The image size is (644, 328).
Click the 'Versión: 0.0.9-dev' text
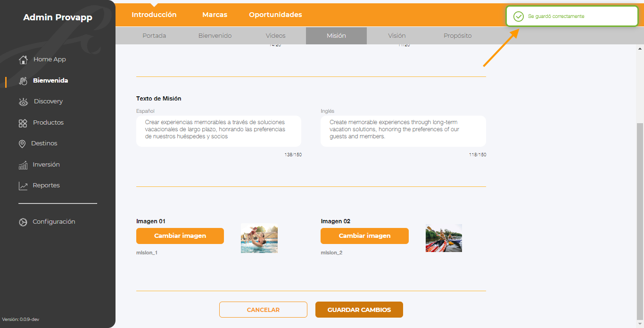coord(21,320)
